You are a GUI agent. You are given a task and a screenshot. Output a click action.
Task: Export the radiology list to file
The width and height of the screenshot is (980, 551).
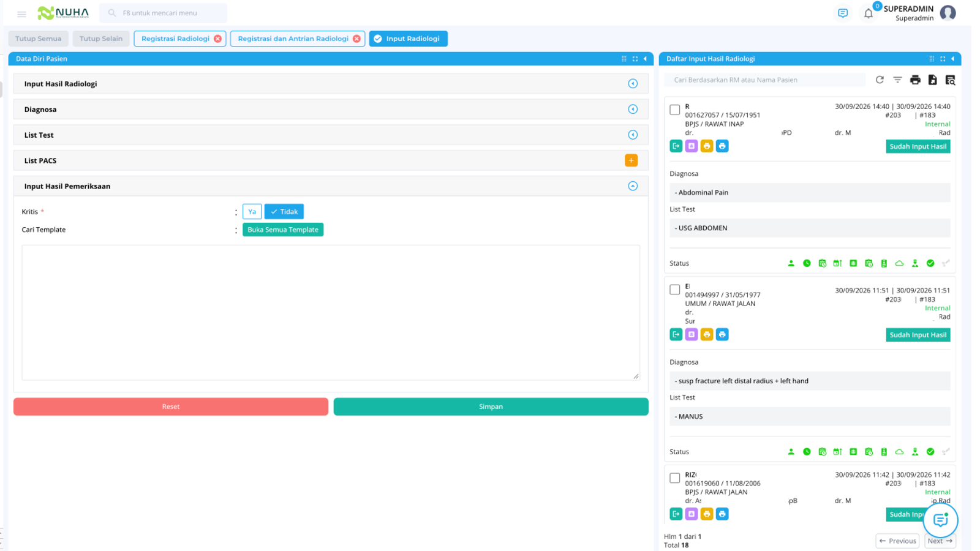tap(932, 80)
